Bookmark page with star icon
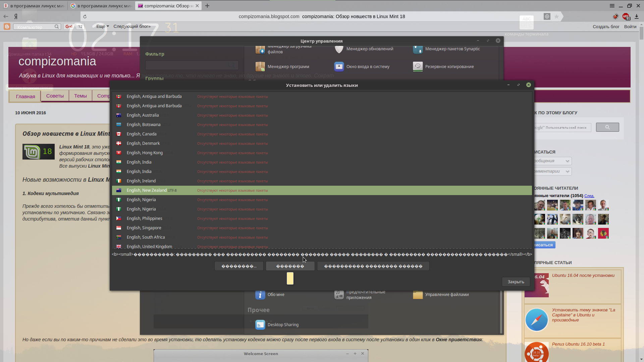The height and width of the screenshot is (362, 644). (x=556, y=16)
